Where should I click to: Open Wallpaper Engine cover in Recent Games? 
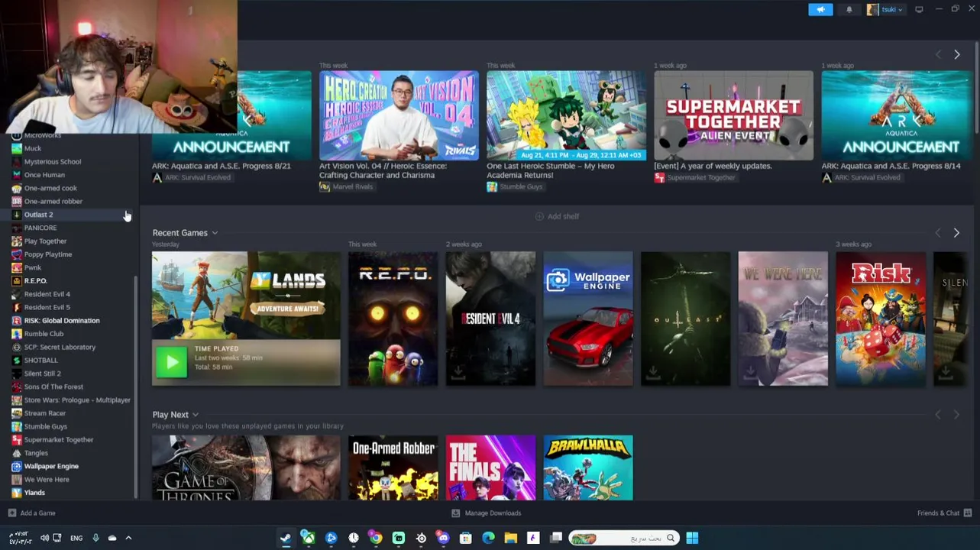point(588,319)
